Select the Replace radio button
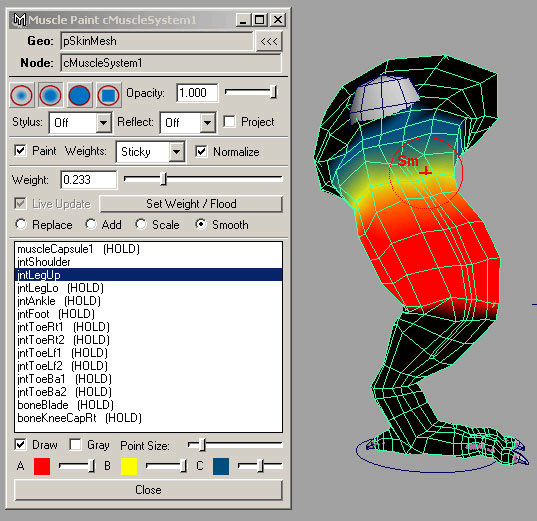The image size is (537, 521). pyautogui.click(x=21, y=224)
